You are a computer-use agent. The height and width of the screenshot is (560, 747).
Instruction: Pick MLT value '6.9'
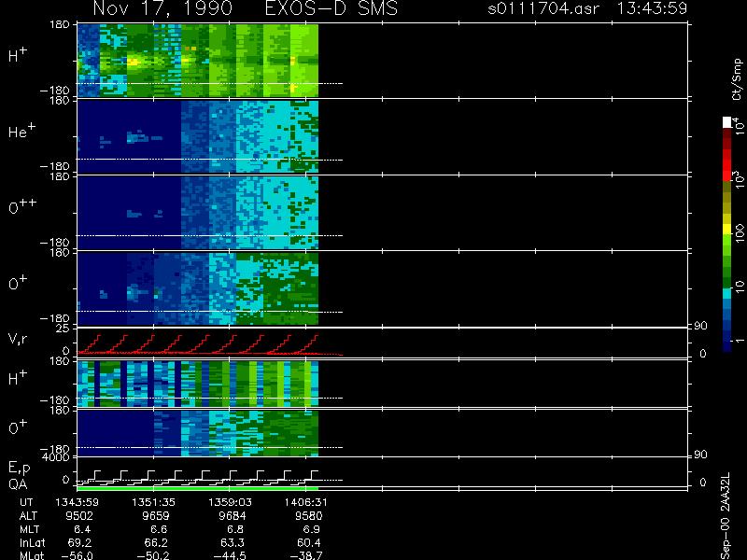coord(311,529)
